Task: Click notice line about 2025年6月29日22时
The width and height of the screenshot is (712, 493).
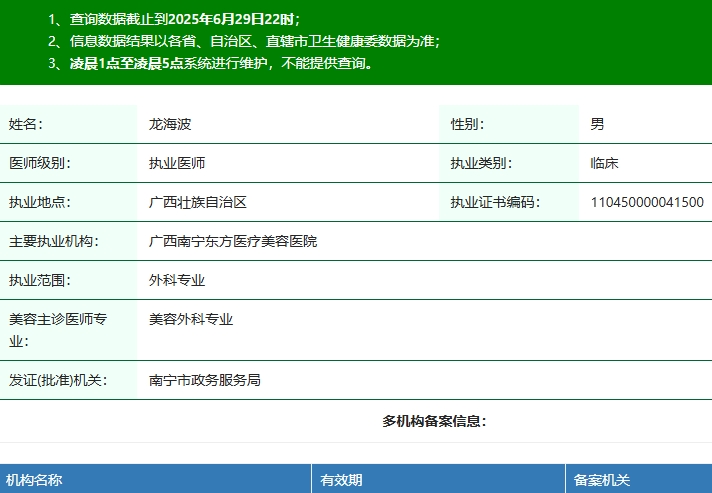Action: tap(174, 19)
